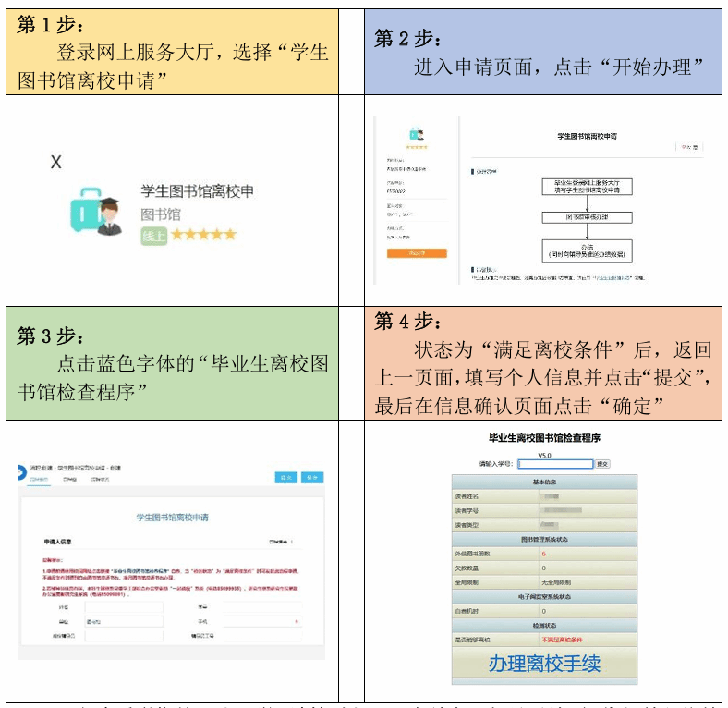Select the first tab in the step 3 form
This screenshot has width=728, height=708.
(x=40, y=481)
